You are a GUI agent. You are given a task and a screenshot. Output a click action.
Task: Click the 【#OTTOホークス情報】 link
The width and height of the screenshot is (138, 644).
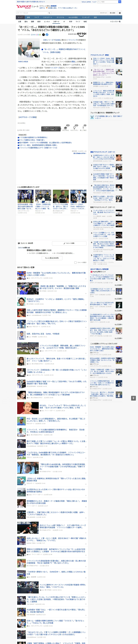(28, 117)
